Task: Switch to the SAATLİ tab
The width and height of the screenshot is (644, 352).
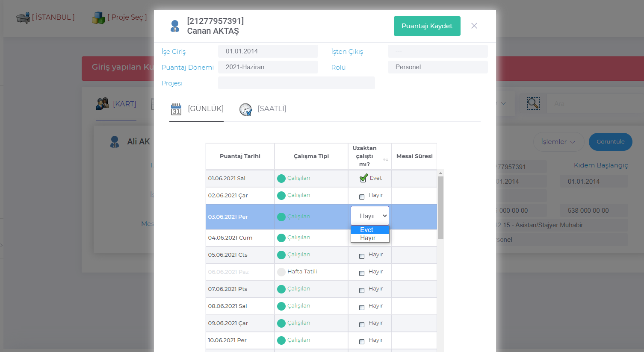Action: pyautogui.click(x=272, y=109)
